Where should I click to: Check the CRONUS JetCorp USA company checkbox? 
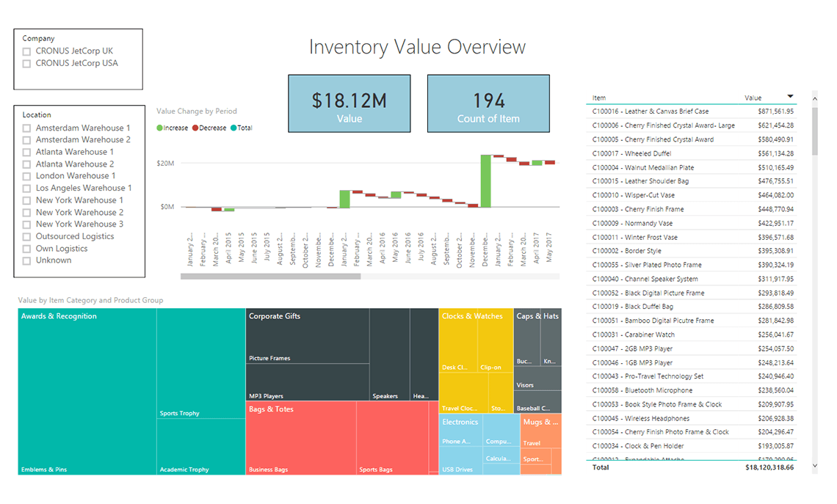[26, 64]
